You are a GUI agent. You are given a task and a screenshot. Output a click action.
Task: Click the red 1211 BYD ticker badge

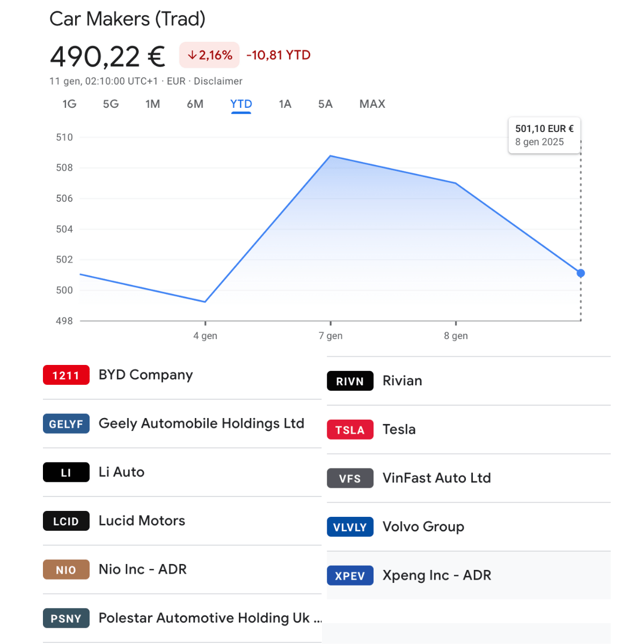tap(66, 375)
